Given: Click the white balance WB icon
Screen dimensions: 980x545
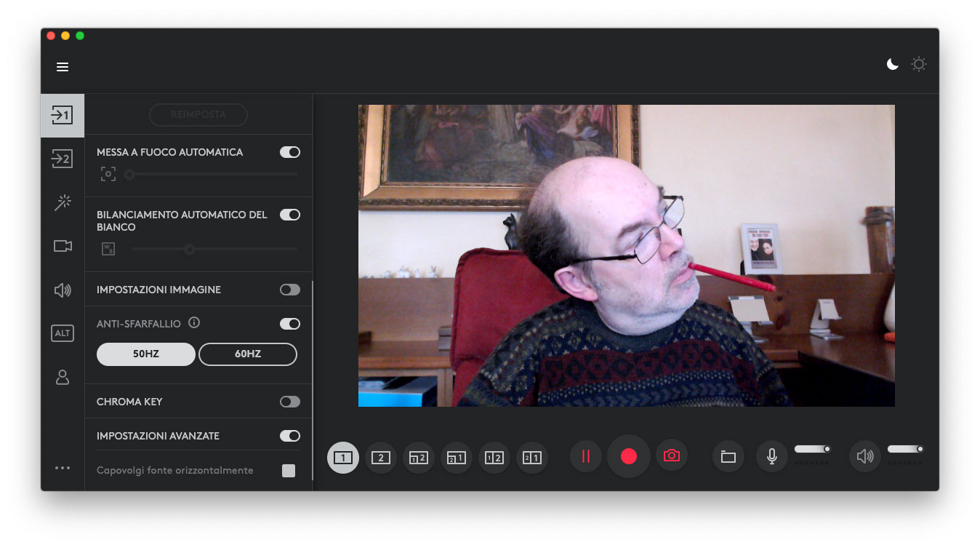Looking at the screenshot, I should click(108, 250).
